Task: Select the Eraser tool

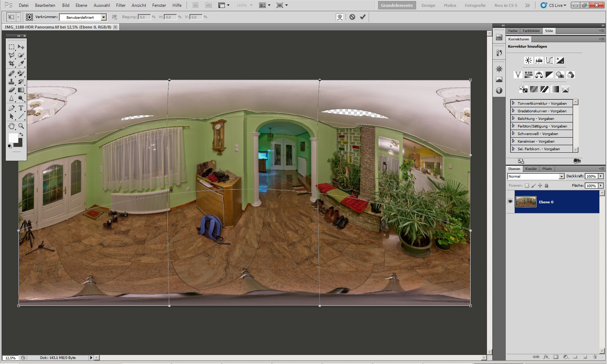Action: click(12, 90)
